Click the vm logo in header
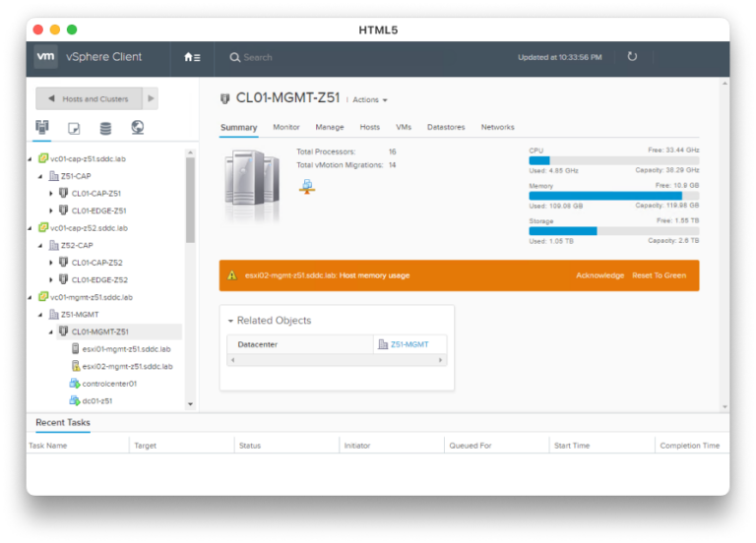 click(x=46, y=56)
